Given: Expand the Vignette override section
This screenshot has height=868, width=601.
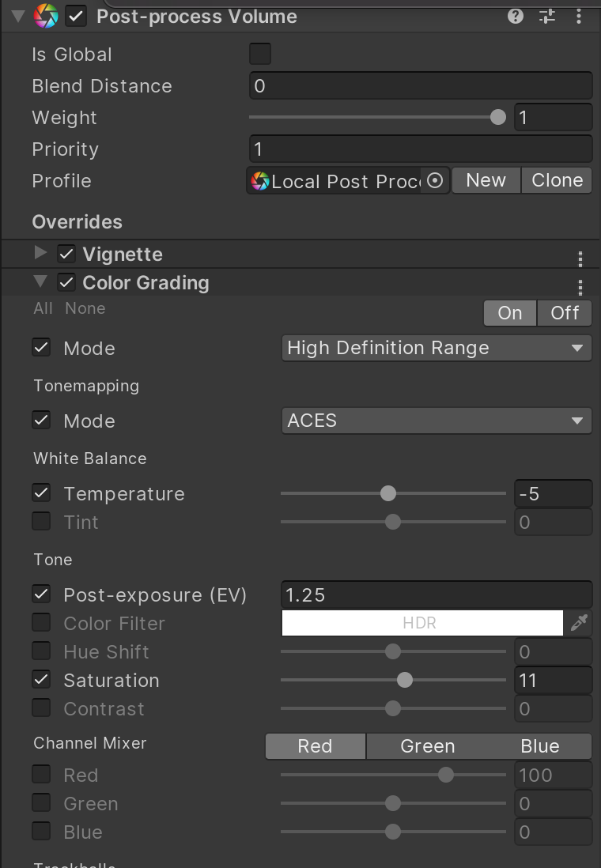Looking at the screenshot, I should point(41,254).
